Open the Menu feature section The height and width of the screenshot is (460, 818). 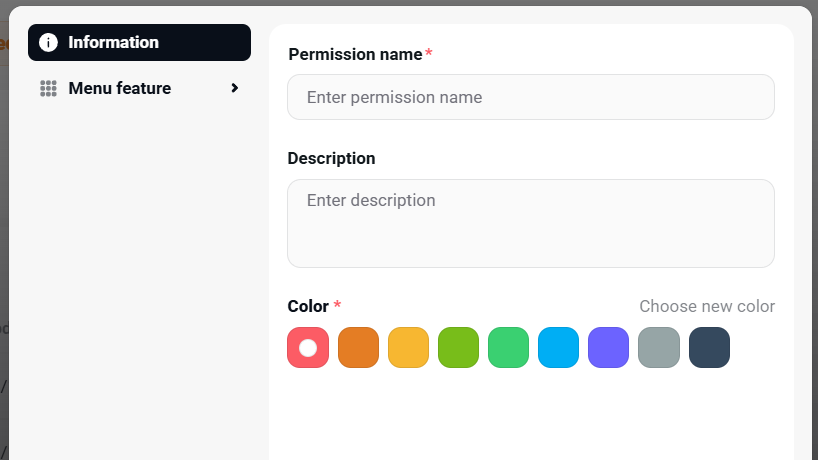pos(120,89)
